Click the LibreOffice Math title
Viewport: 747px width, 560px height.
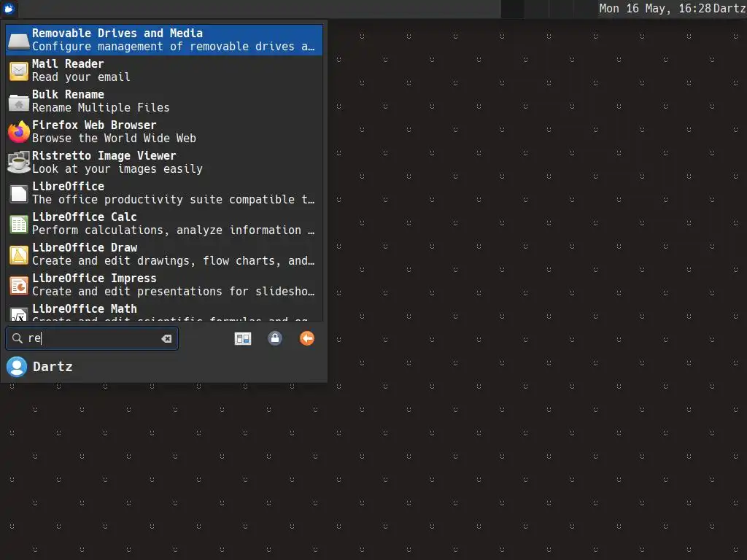85,308
